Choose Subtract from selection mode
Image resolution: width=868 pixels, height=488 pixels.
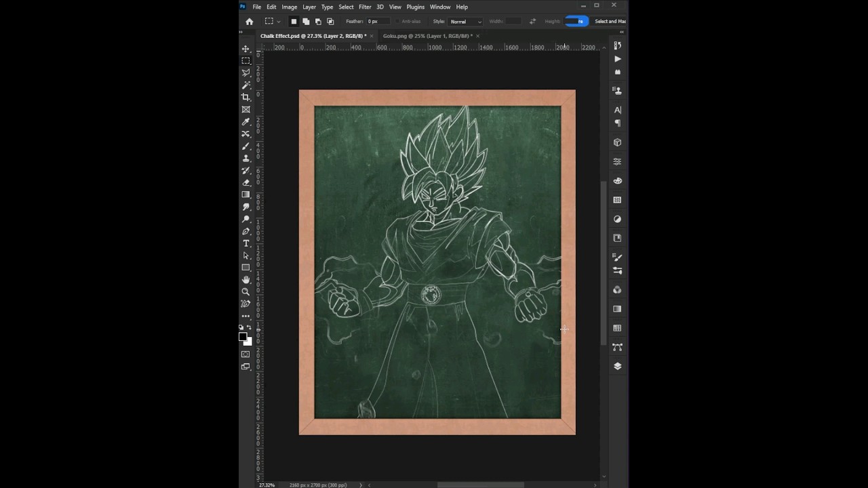coord(318,22)
